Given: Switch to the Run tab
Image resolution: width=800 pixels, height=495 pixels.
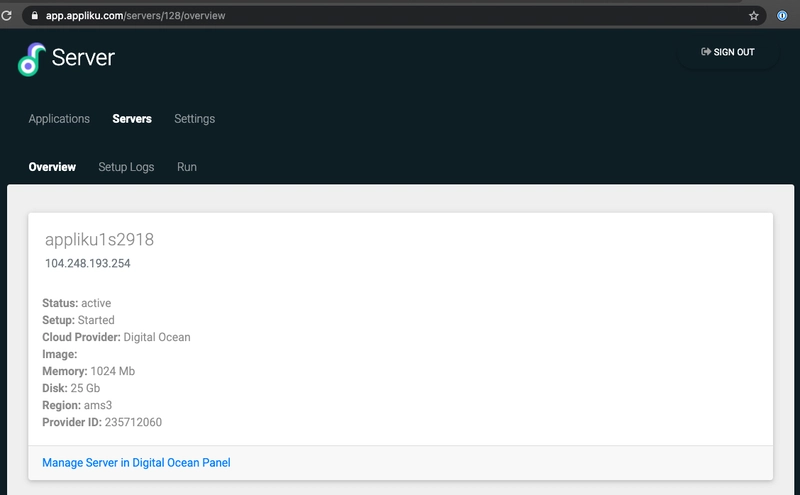Looking at the screenshot, I should (x=187, y=167).
